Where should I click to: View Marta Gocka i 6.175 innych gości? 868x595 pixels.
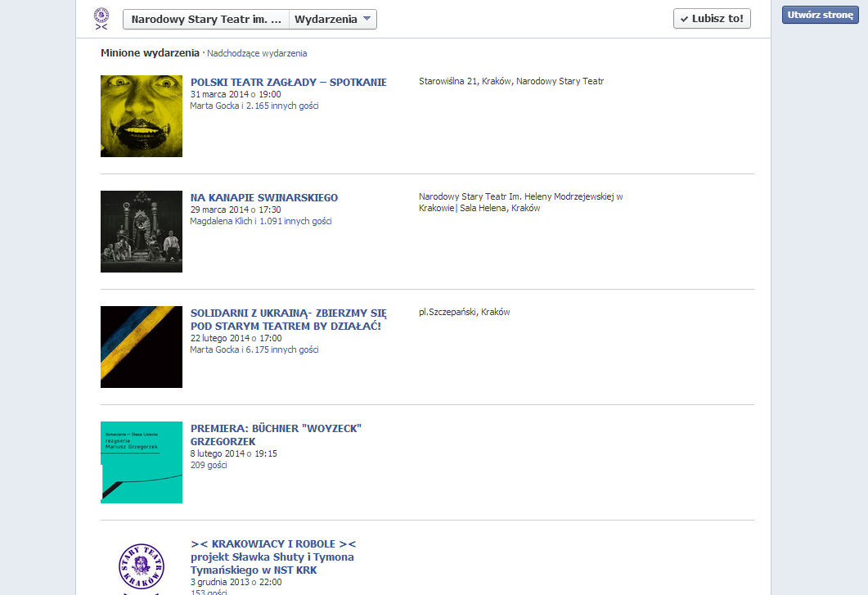coord(254,349)
